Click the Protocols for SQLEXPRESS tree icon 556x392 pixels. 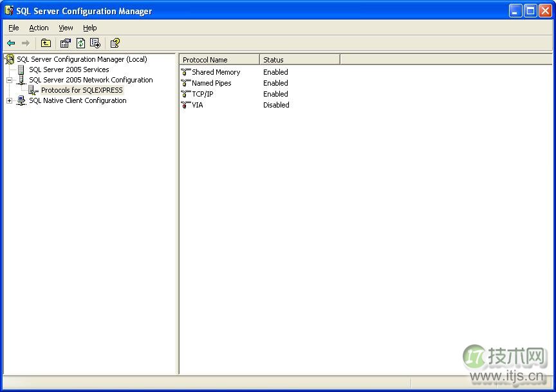(33, 90)
